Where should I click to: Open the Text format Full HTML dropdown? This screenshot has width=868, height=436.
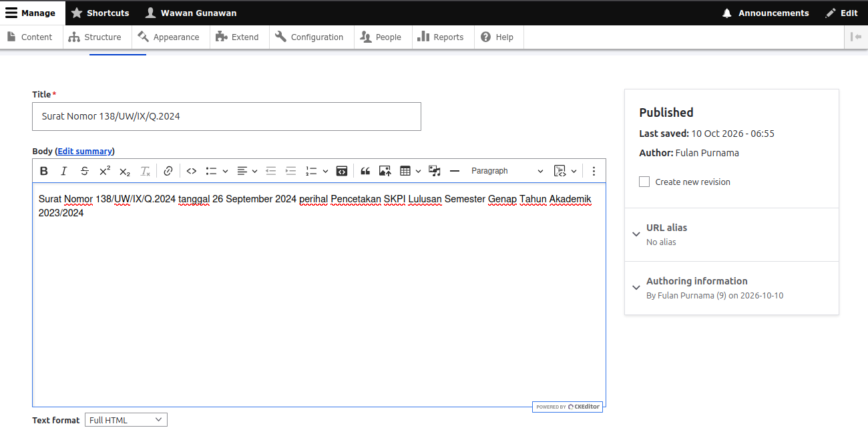pyautogui.click(x=126, y=420)
